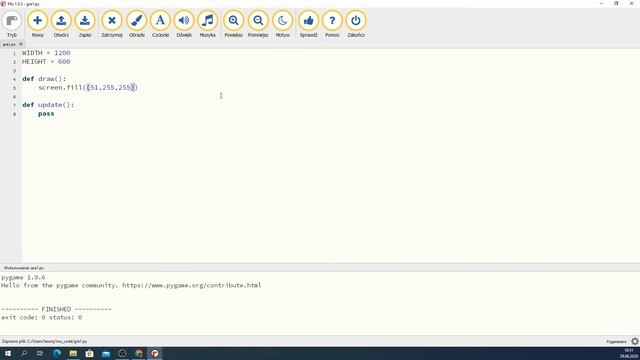Screen dimensions: 640x360
Task: Click the FINISHED line in output
Action: coord(56,309)
